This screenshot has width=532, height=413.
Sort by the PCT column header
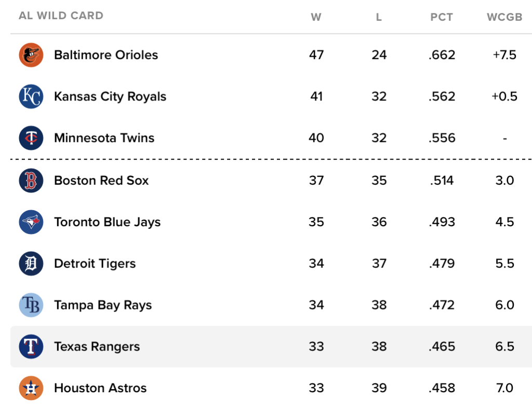(442, 17)
